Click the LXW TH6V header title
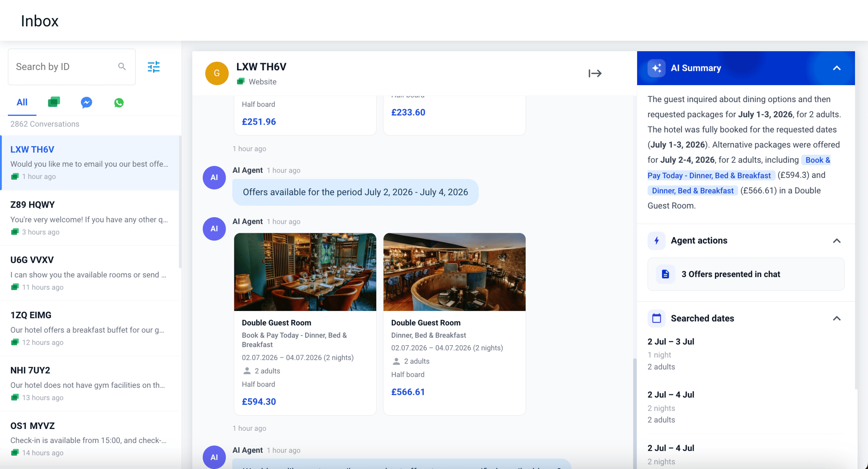Screen dimensions: 868x469 261,67
